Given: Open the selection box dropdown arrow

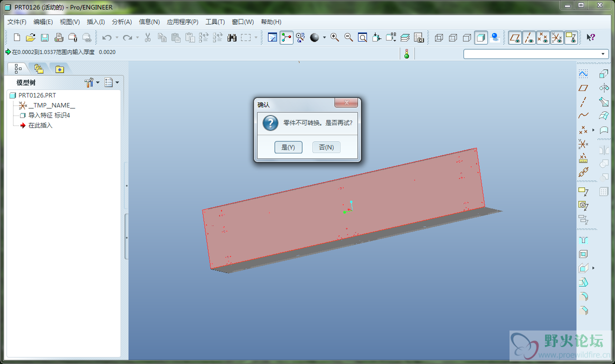Looking at the screenshot, I should tap(256, 37).
